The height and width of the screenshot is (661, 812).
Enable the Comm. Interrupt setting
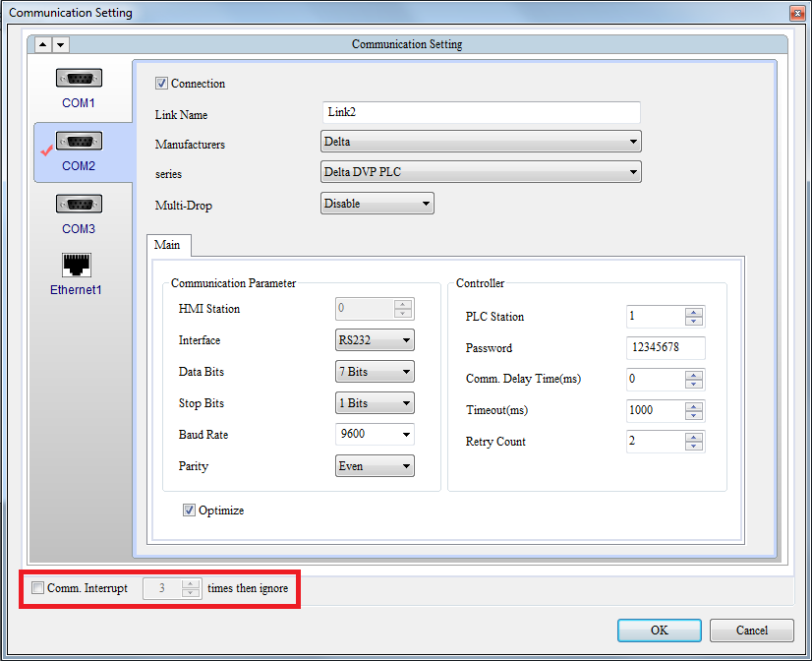(x=37, y=589)
